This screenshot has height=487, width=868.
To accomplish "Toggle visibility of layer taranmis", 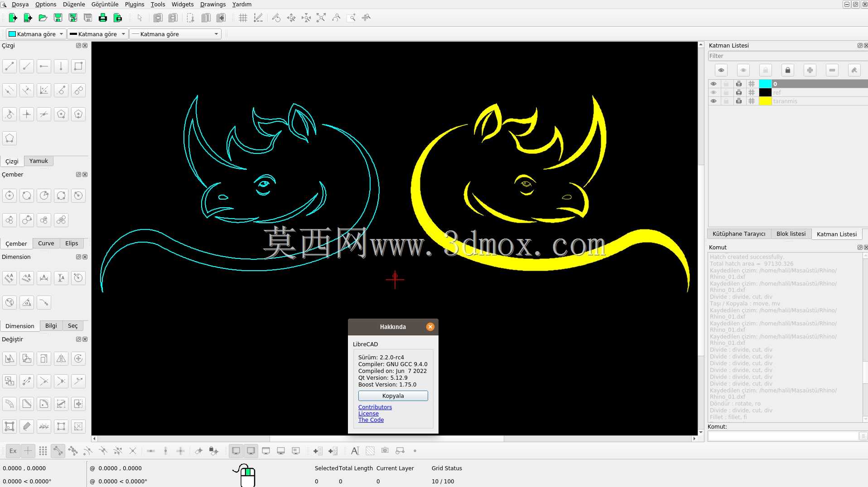I will point(714,101).
